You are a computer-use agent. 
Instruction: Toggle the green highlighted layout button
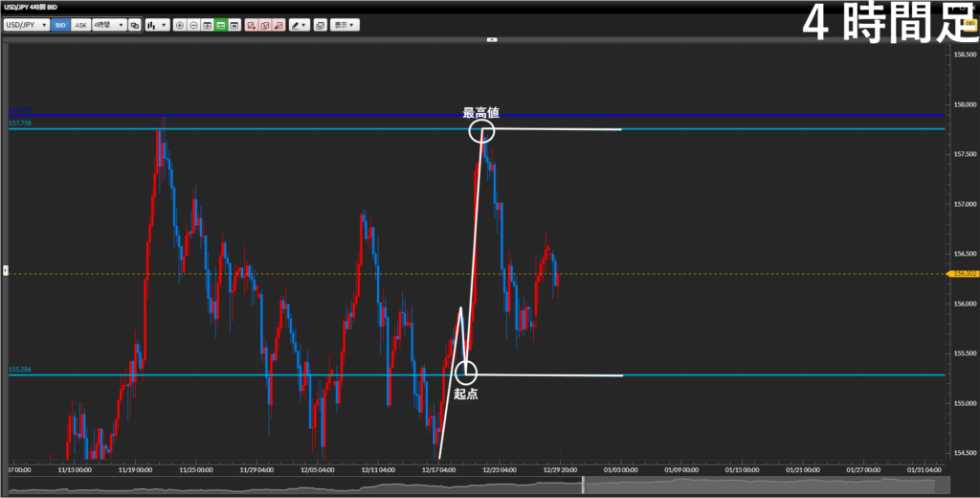pyautogui.click(x=220, y=25)
